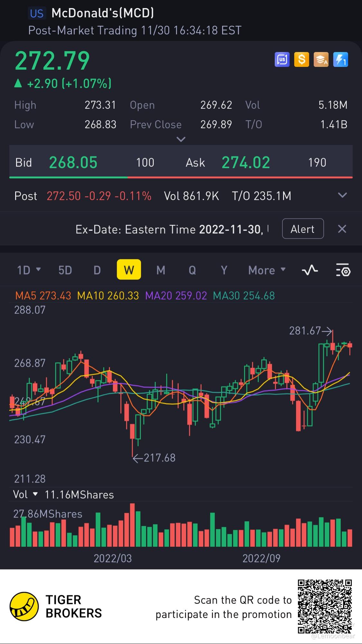362x644 pixels.
Task: Expand the quote details chevron below Prev Close
Action: pos(181,139)
